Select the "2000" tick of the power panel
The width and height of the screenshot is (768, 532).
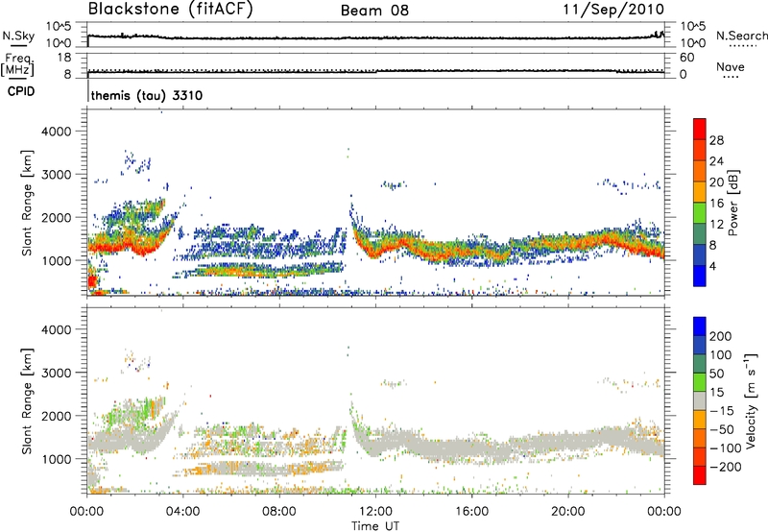coord(57,217)
